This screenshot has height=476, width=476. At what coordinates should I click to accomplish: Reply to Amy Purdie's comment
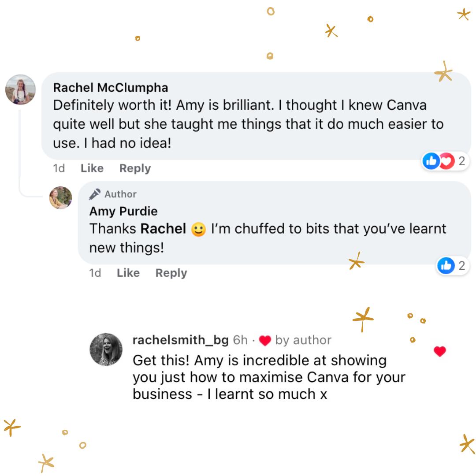click(x=171, y=273)
